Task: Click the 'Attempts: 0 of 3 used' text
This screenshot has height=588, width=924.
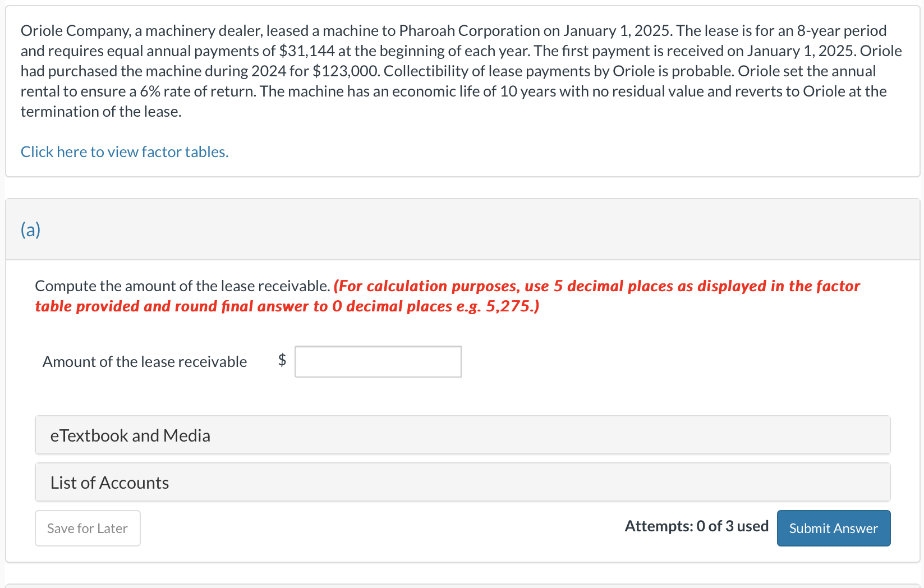Action: point(697,526)
